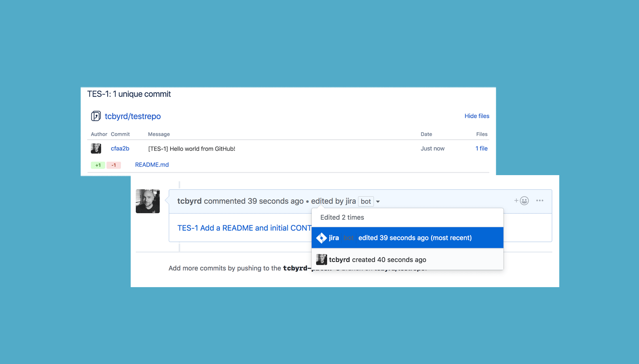Open the tcbyrd/testrepo repository link
Image resolution: width=639 pixels, height=364 pixels.
click(133, 116)
